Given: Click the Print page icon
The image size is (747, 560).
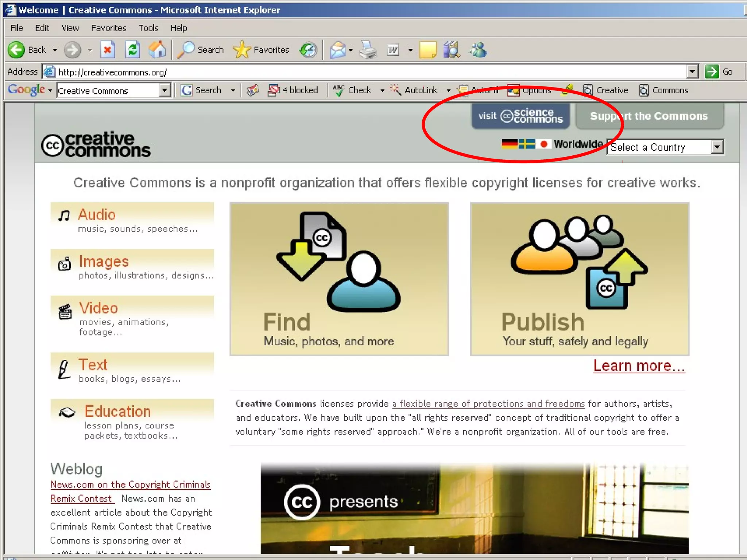Looking at the screenshot, I should coord(368,50).
